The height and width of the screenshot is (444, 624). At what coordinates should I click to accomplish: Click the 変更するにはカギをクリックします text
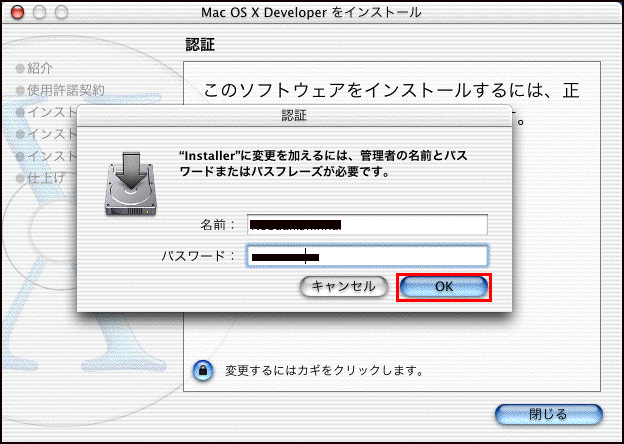coord(324,371)
